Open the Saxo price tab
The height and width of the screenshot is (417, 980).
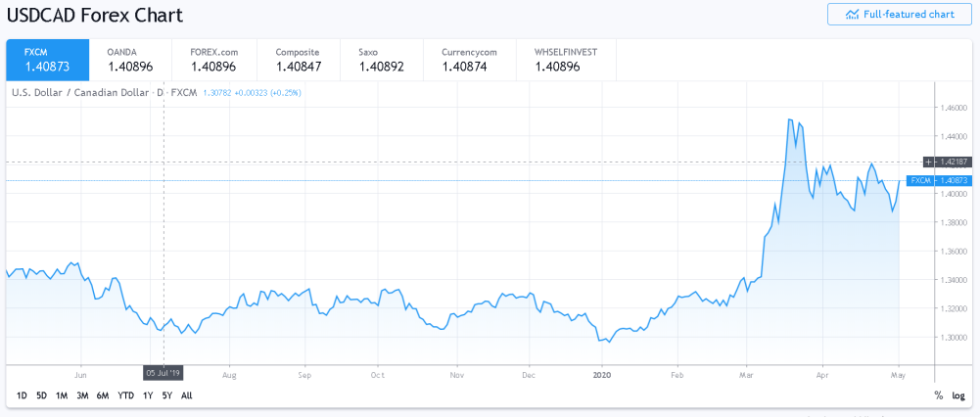[382, 60]
